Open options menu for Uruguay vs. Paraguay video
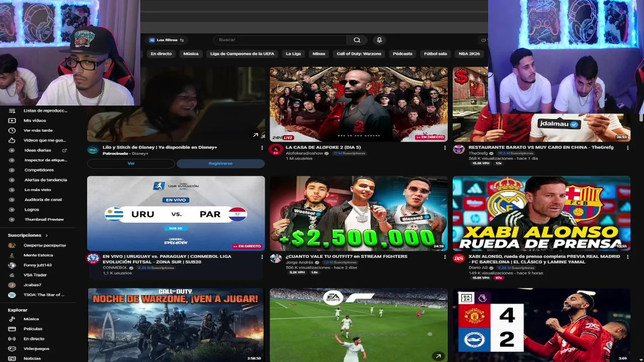Viewport: 644px width, 362px height. (262, 257)
